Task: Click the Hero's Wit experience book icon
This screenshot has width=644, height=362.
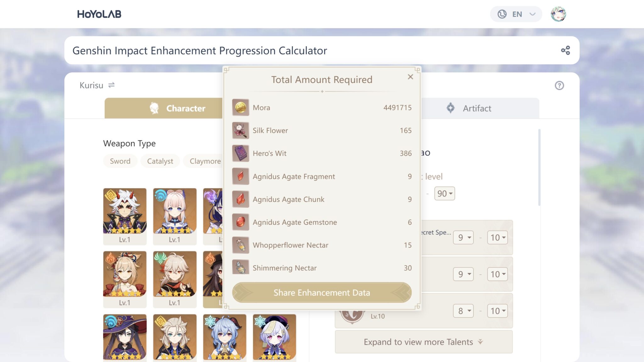Action: [x=240, y=153]
